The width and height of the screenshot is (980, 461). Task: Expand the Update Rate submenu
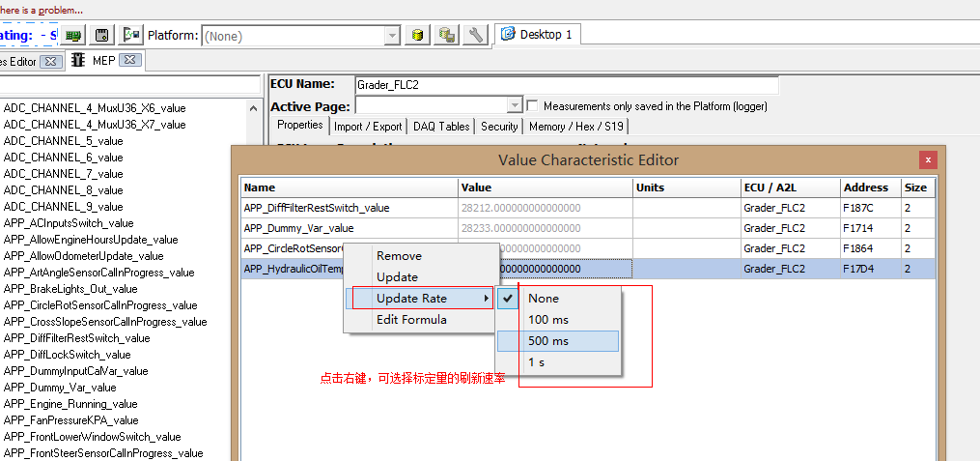pyautogui.click(x=418, y=299)
